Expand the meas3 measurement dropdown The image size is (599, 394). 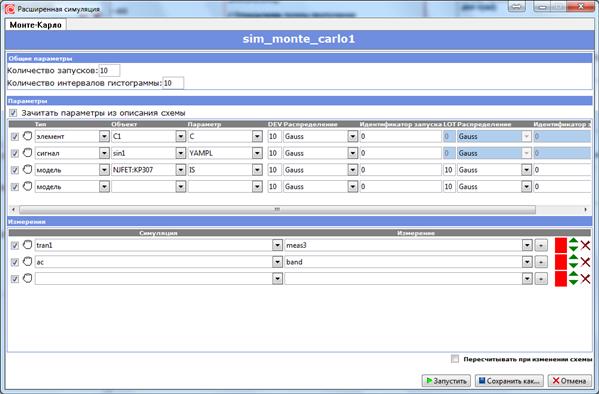(527, 245)
